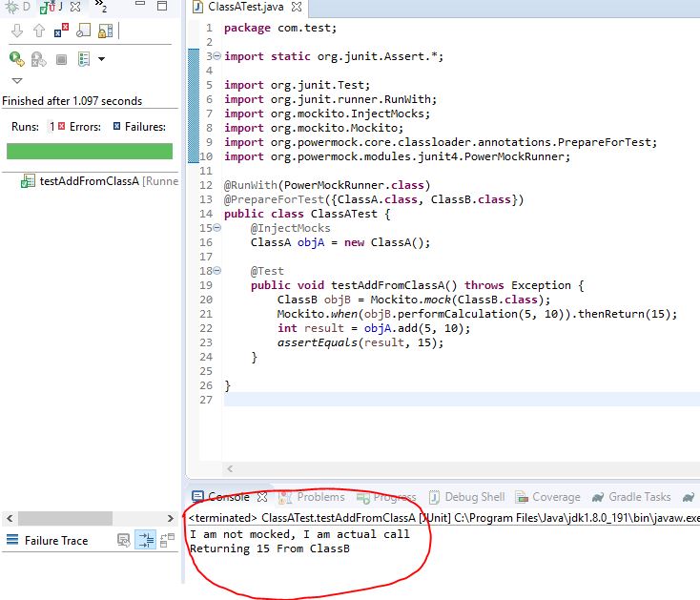Maximize the JUnit view panel
This screenshot has height=600, width=700.
(162, 6)
